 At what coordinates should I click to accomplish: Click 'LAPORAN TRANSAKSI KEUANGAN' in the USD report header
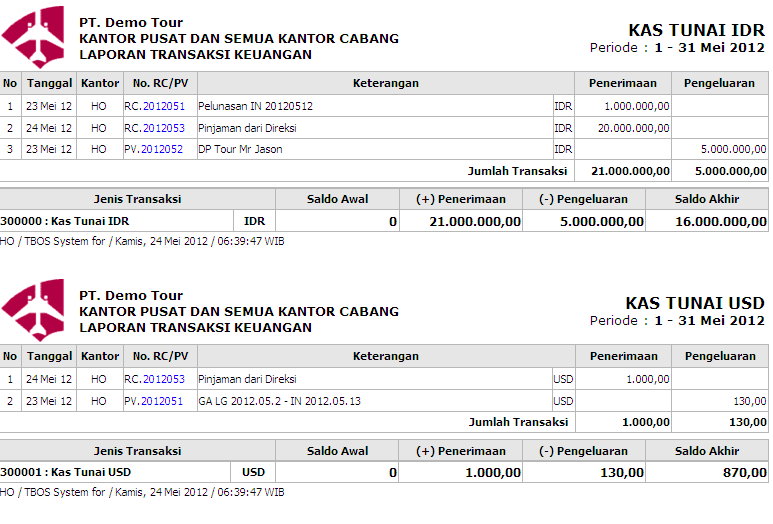tap(195, 328)
